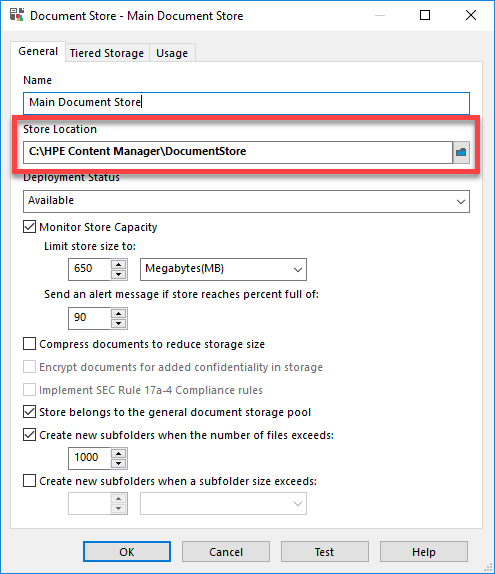Switch to the Usage tab
Screen dimensions: 495x574
tap(172, 53)
